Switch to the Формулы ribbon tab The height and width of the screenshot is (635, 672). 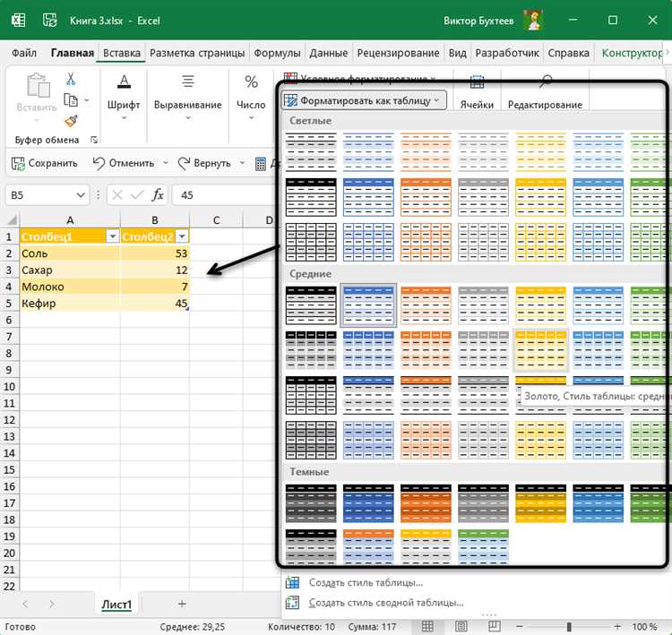click(x=277, y=53)
